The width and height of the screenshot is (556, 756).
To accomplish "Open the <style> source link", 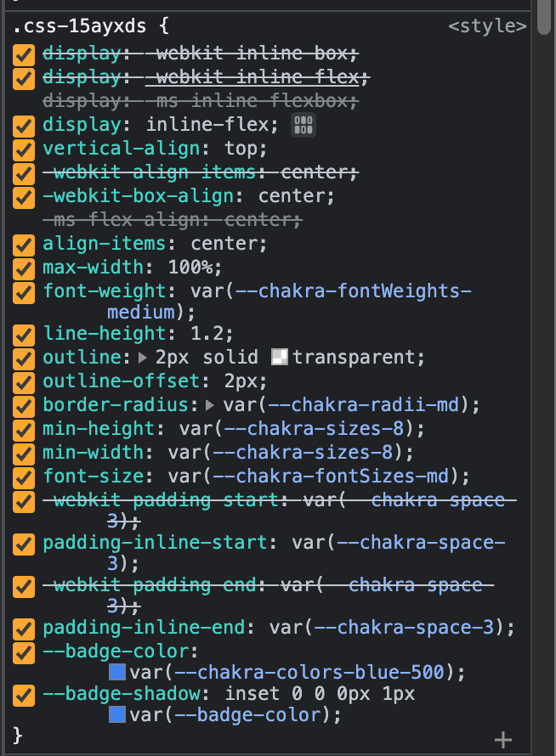I will pos(489,25).
